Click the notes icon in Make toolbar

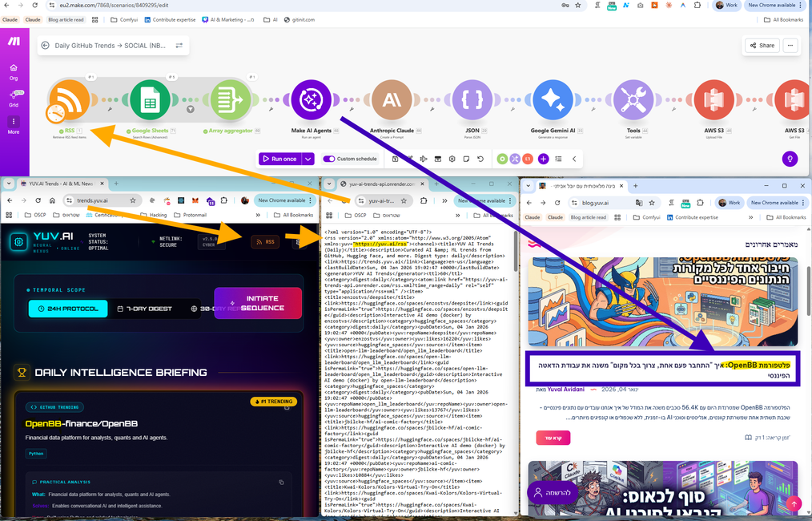pos(466,160)
